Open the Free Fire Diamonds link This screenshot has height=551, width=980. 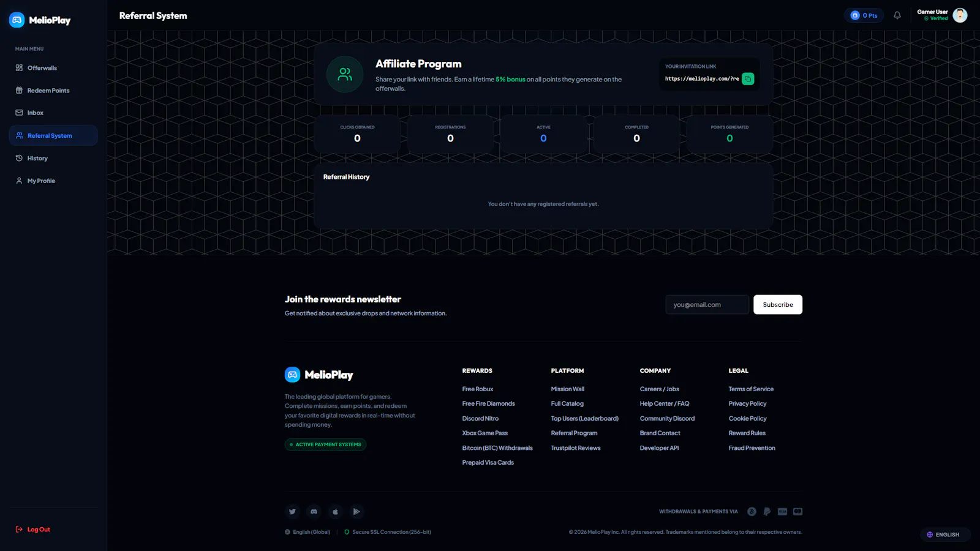coord(488,404)
